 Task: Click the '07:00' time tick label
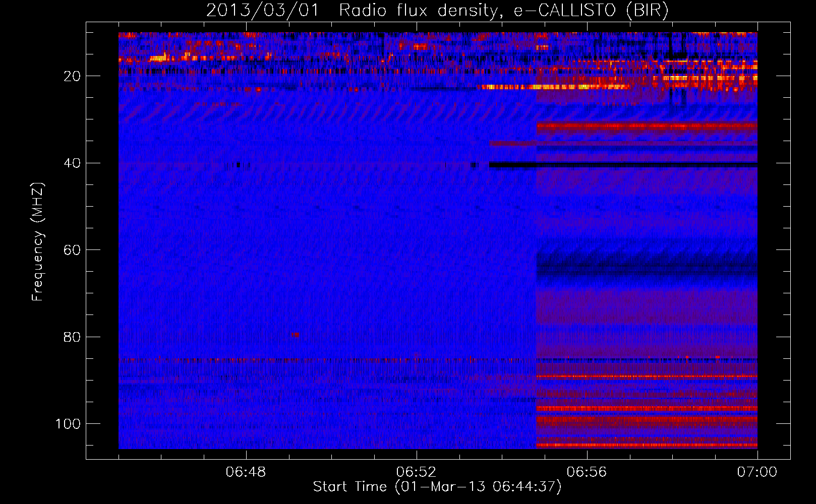(757, 472)
